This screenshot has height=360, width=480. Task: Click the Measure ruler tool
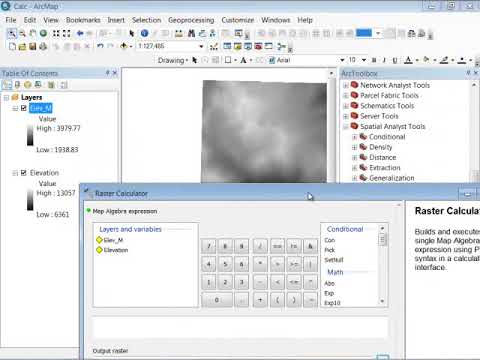click(x=179, y=33)
